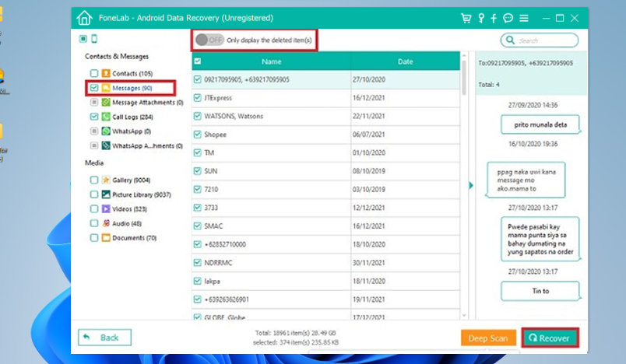Select the SMAC message row
The width and height of the screenshot is (626, 364).
(x=325, y=226)
